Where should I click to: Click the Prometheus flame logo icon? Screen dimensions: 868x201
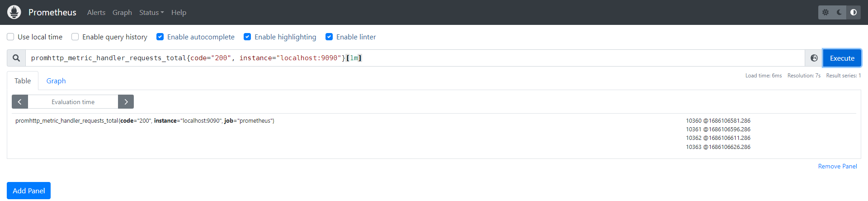point(14,12)
